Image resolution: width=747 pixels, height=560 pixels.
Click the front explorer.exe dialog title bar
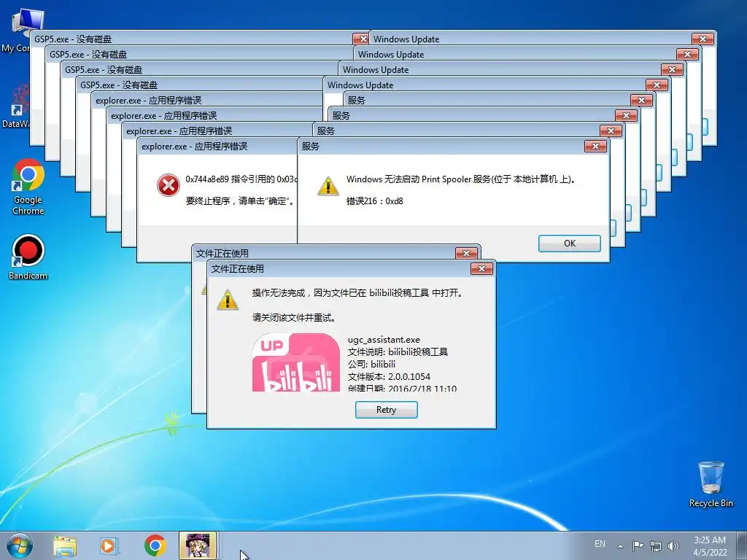click(217, 146)
